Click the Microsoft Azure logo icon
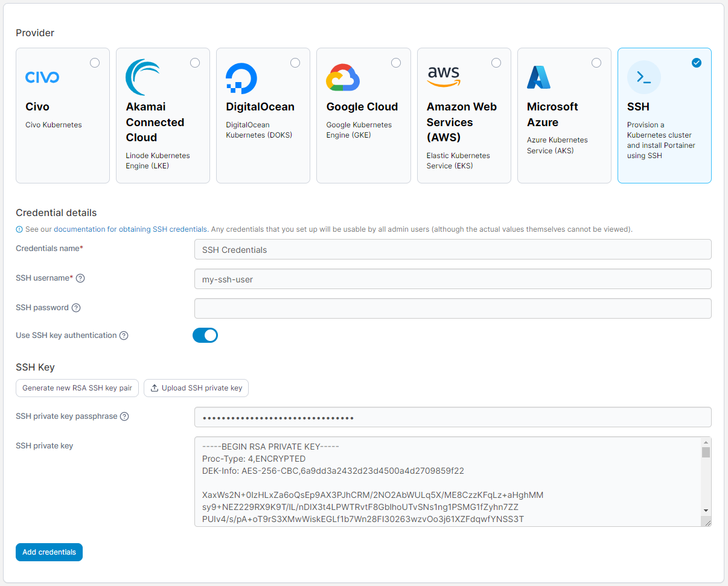 [538, 77]
